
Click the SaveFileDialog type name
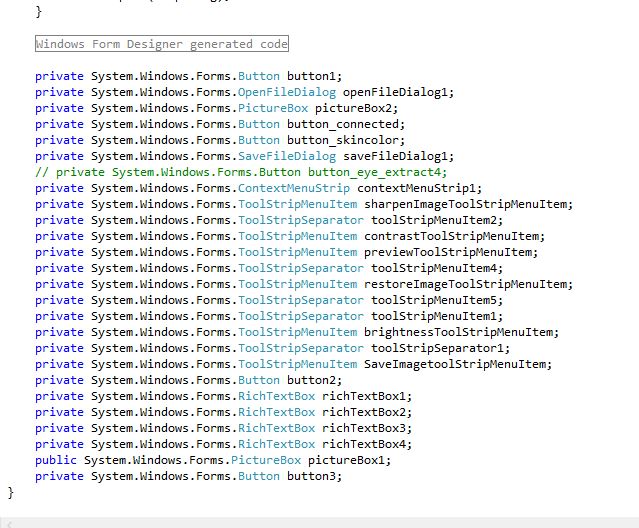[287, 156]
